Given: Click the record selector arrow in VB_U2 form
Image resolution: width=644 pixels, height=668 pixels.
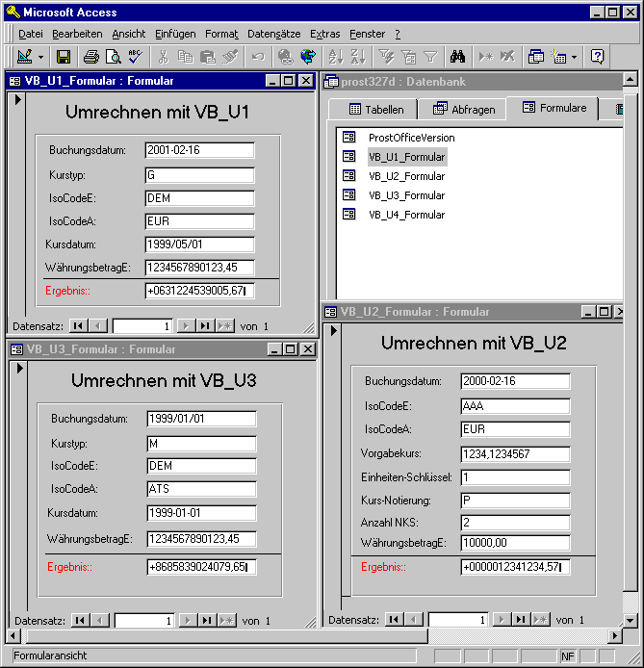Looking at the screenshot, I should coord(333,330).
